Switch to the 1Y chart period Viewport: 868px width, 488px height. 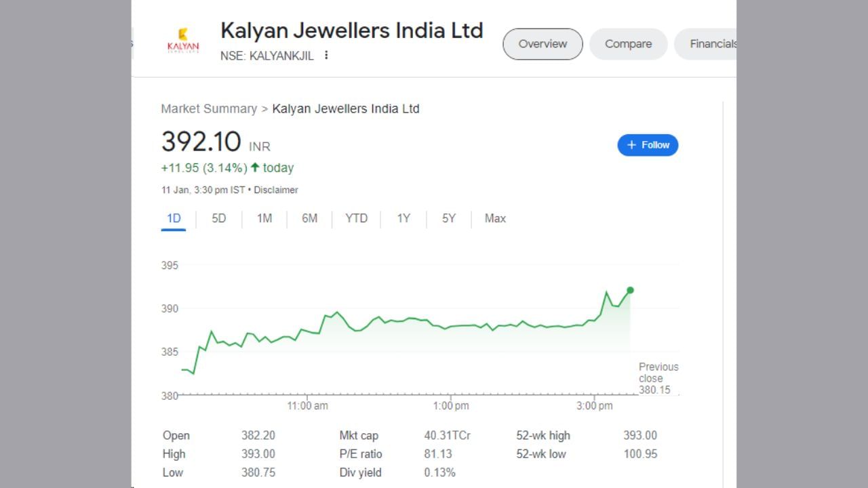coord(403,218)
